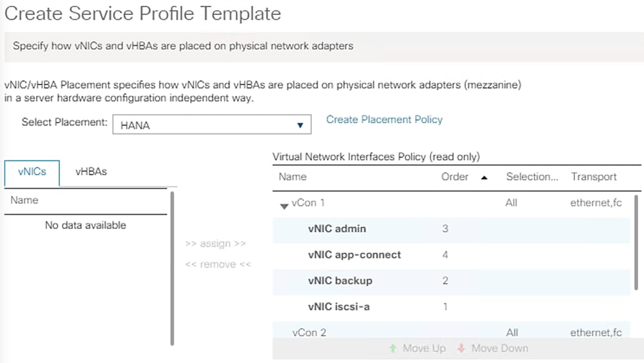Select the vNICs tab
The height and width of the screenshot is (363, 644).
pyautogui.click(x=32, y=173)
